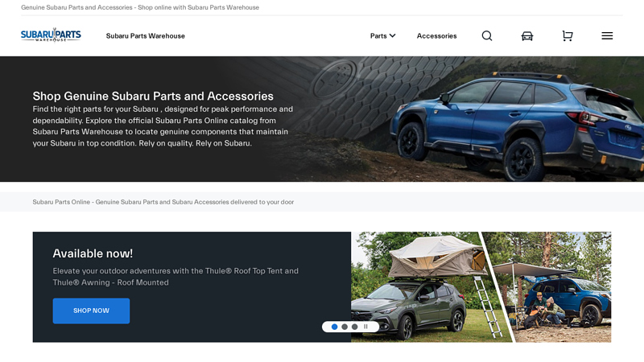Open the hamburger menu icon
644x362 pixels.
click(607, 36)
